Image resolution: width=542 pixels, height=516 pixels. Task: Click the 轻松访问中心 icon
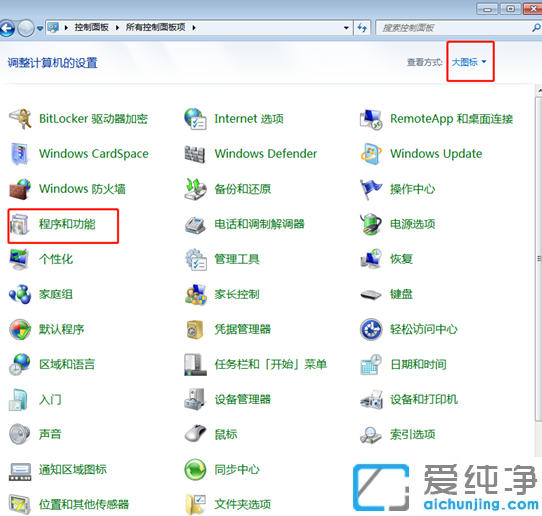coord(371,329)
